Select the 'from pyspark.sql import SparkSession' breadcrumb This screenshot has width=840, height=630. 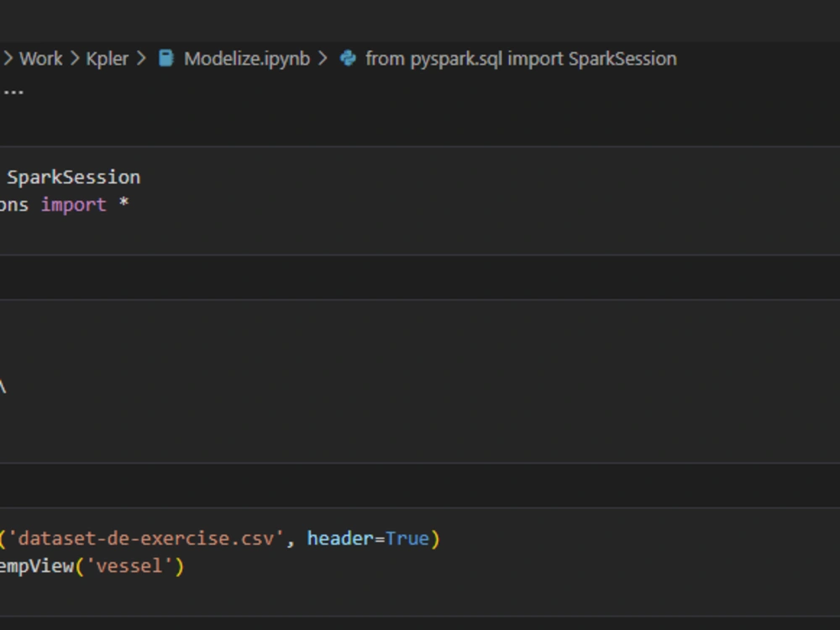pyautogui.click(x=521, y=59)
